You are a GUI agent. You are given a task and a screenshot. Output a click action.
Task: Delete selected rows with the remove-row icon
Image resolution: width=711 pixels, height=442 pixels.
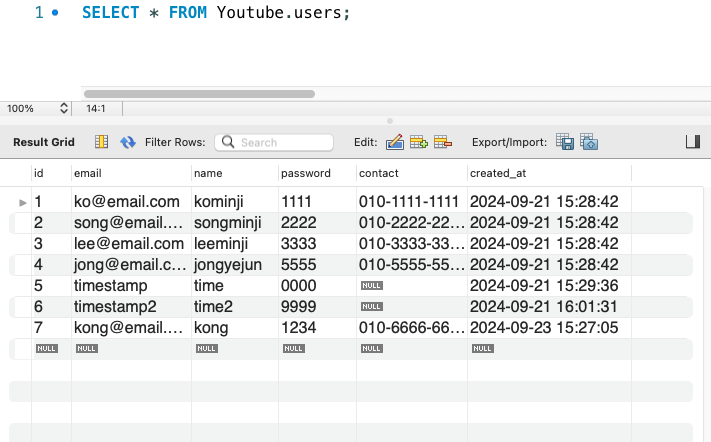pos(443,142)
